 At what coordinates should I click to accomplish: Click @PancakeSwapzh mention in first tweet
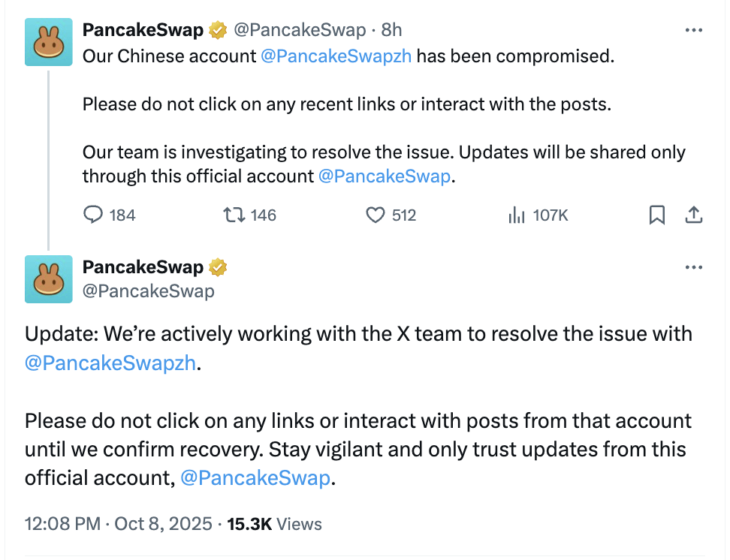pyautogui.click(x=336, y=56)
